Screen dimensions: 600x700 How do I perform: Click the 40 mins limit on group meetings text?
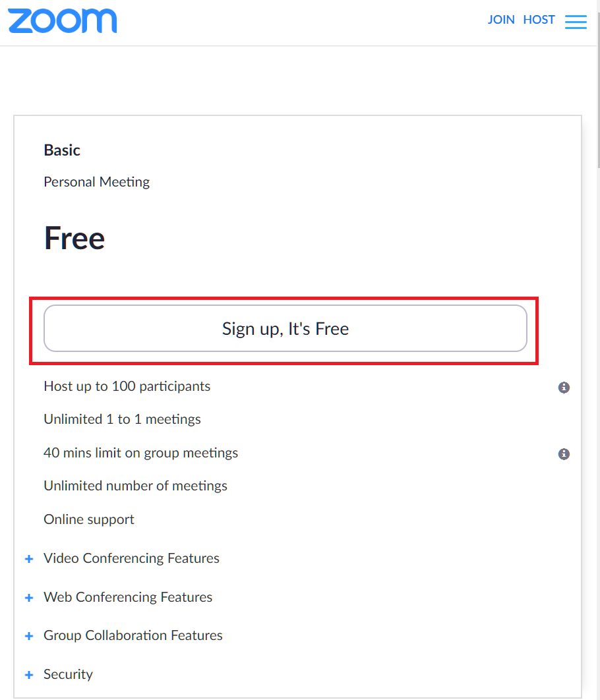(141, 453)
